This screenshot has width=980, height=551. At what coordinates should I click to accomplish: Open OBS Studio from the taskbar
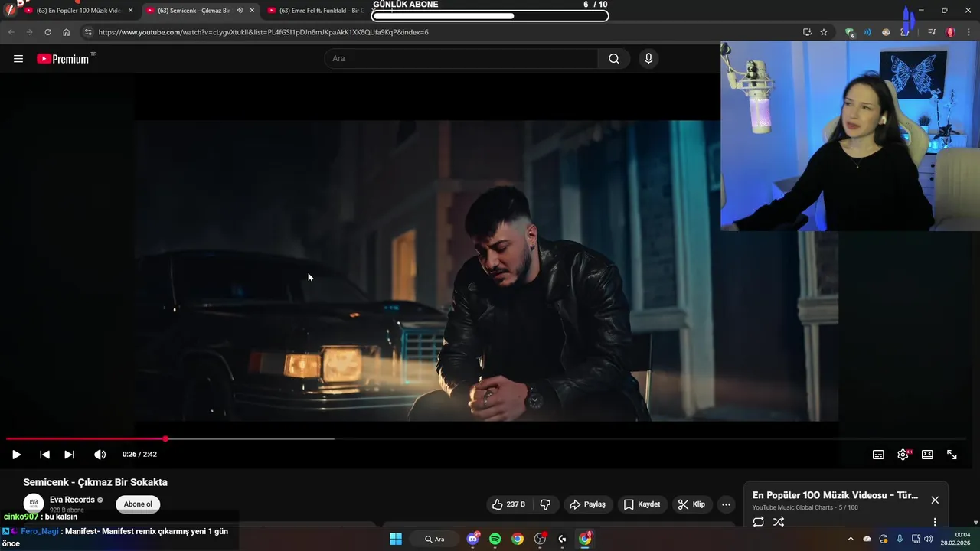click(x=540, y=539)
